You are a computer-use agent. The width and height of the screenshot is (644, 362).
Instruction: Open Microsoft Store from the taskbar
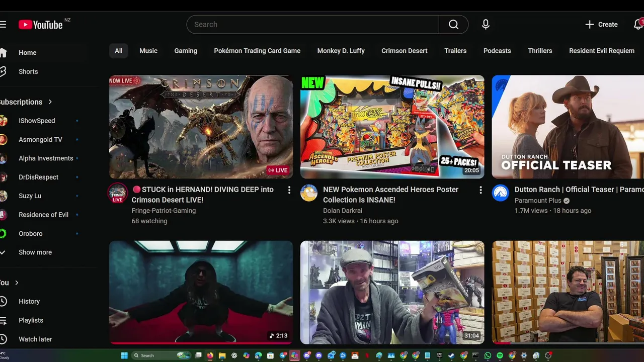click(x=270, y=355)
